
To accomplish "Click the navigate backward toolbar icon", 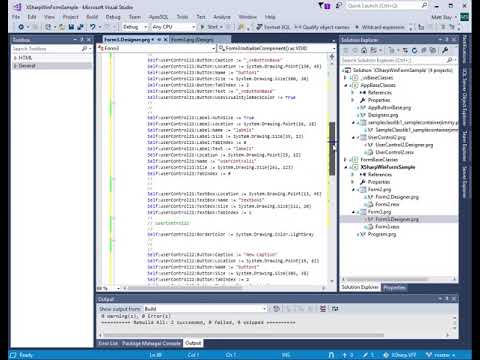I will click(x=21, y=27).
